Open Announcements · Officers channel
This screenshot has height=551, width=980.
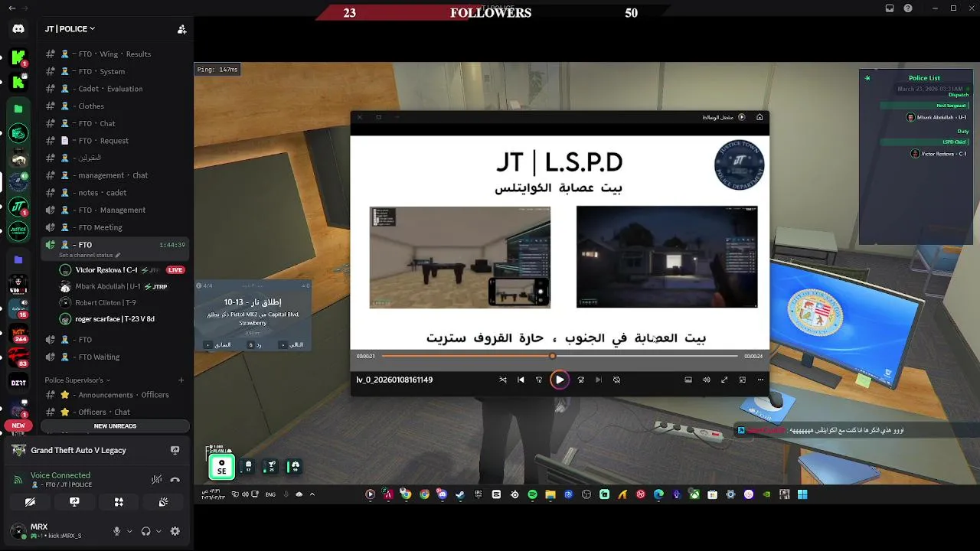click(x=115, y=395)
